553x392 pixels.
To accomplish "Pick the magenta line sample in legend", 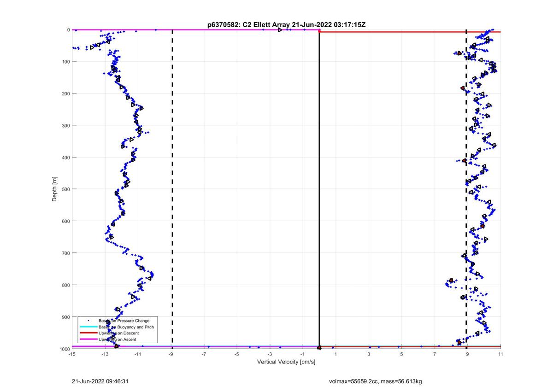I will coord(88,339).
